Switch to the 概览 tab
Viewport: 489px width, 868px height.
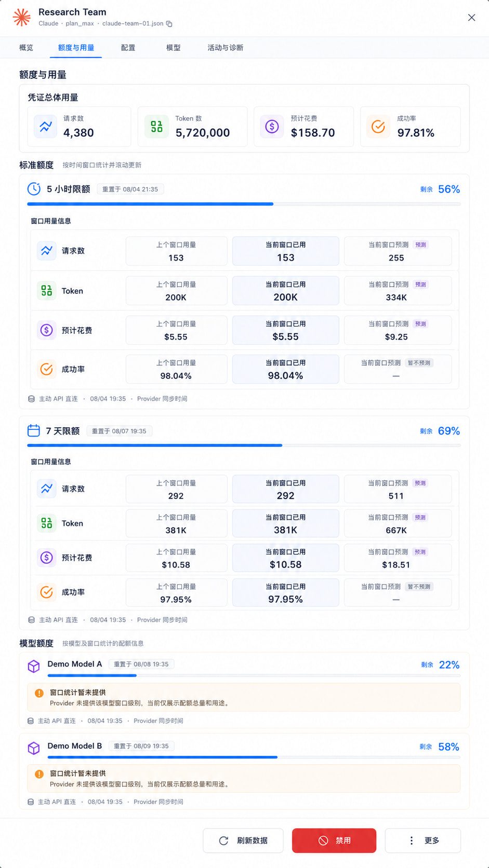tap(26, 48)
